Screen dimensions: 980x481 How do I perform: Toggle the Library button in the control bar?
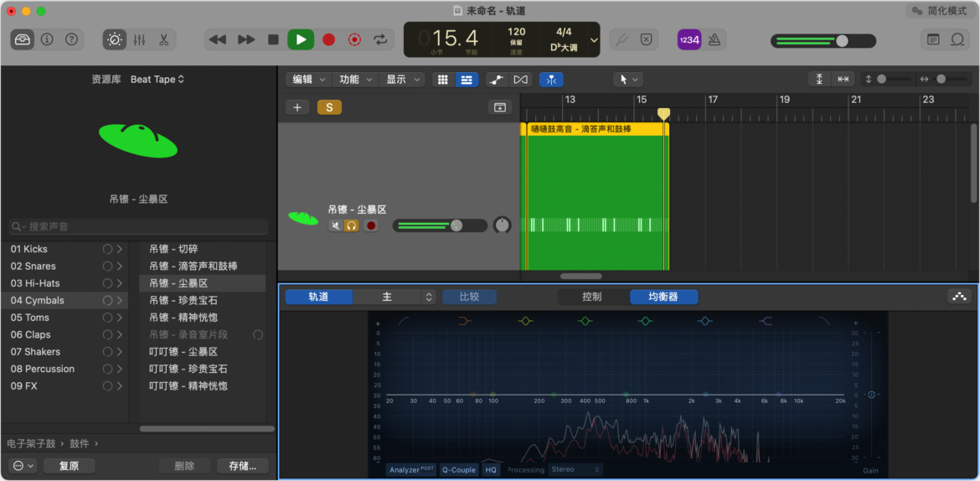22,39
